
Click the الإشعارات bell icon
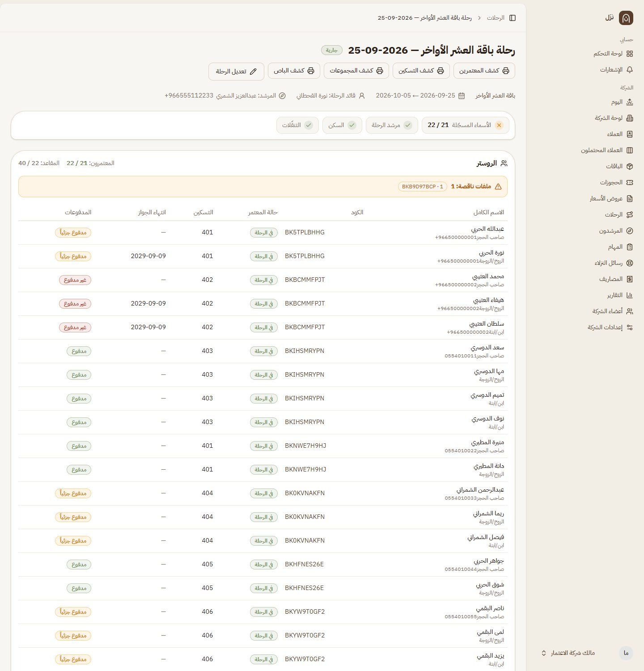pyautogui.click(x=630, y=70)
